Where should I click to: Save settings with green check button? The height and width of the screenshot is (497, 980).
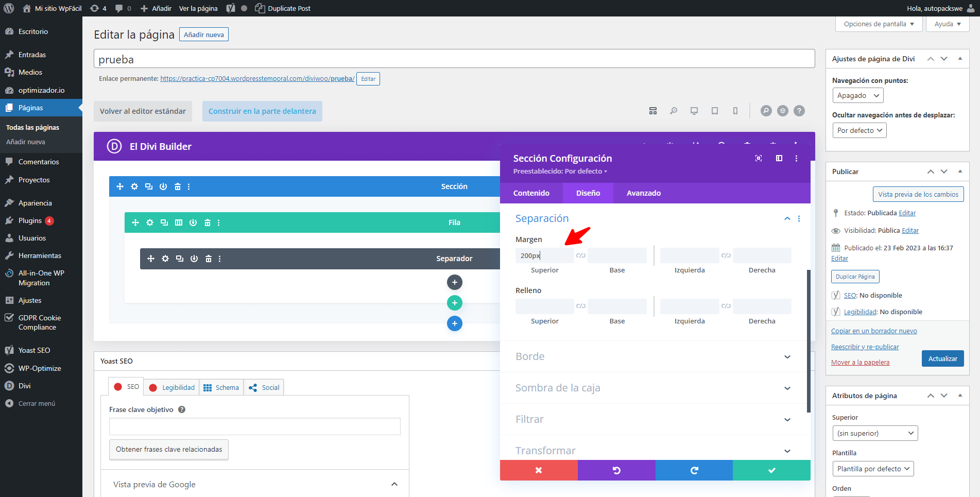coord(771,470)
